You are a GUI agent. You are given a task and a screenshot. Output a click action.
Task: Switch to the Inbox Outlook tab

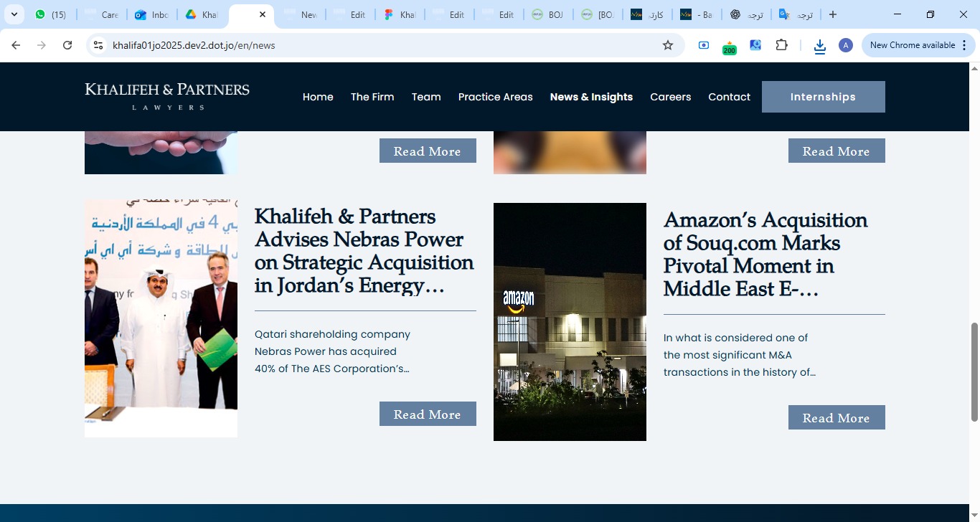click(151, 14)
